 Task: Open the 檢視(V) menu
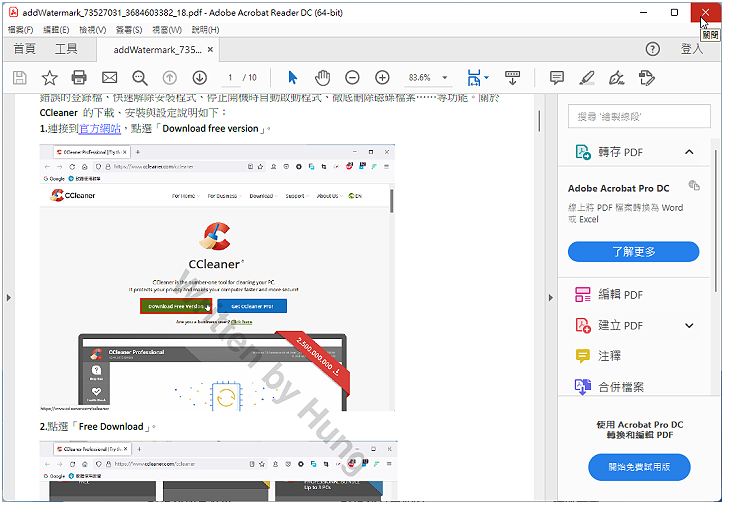pyautogui.click(x=92, y=30)
